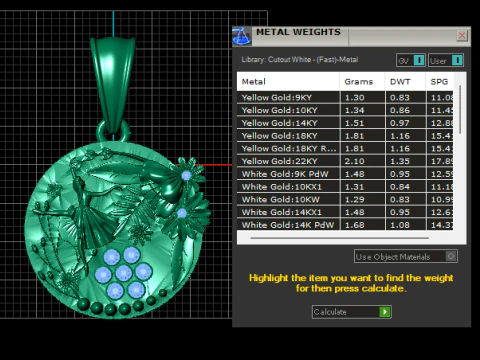Click the green arrow on Calculate
Screen dimensions: 480x360
point(385,312)
